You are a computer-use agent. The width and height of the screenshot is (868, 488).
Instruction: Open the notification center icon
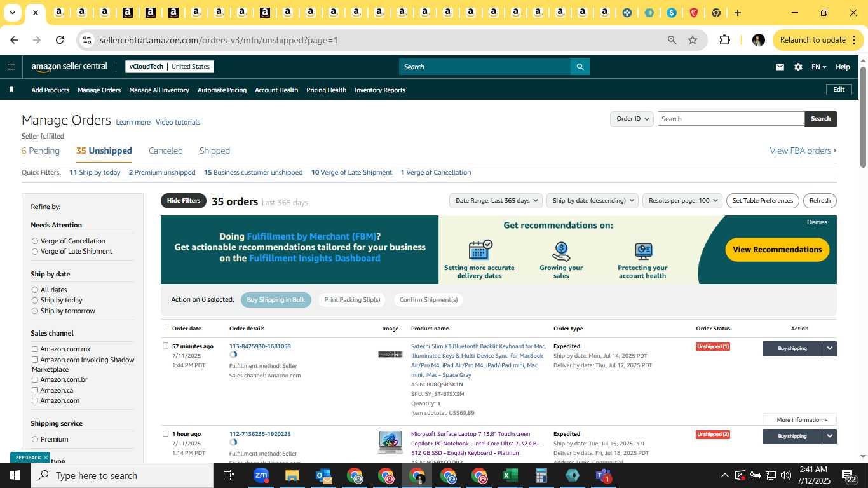tap(850, 475)
